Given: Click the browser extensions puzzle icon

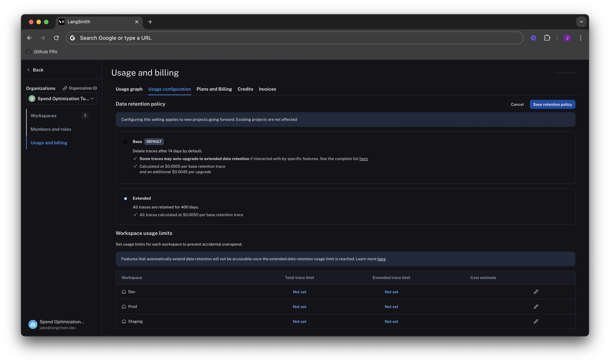Looking at the screenshot, I should pyautogui.click(x=547, y=38).
